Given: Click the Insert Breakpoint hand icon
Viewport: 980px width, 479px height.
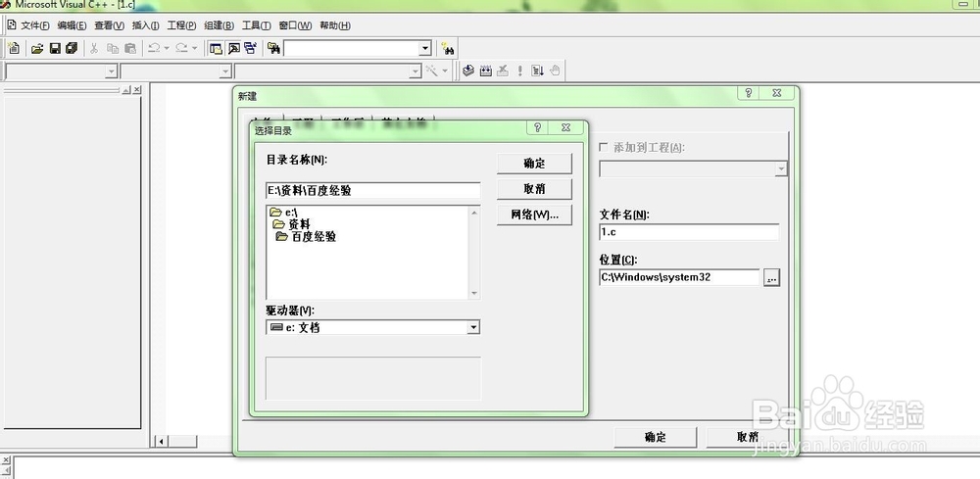Looking at the screenshot, I should 555,71.
